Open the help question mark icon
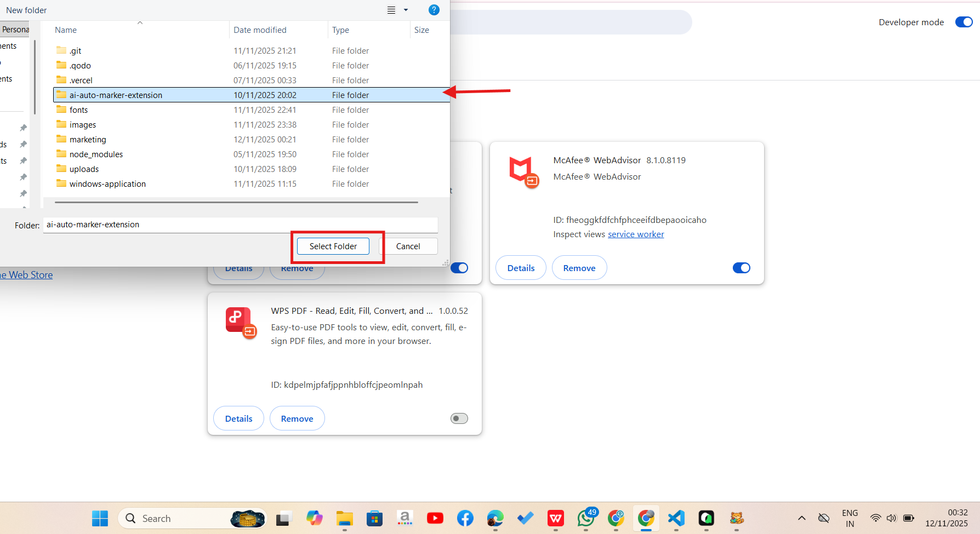This screenshot has width=980, height=534. click(x=434, y=9)
